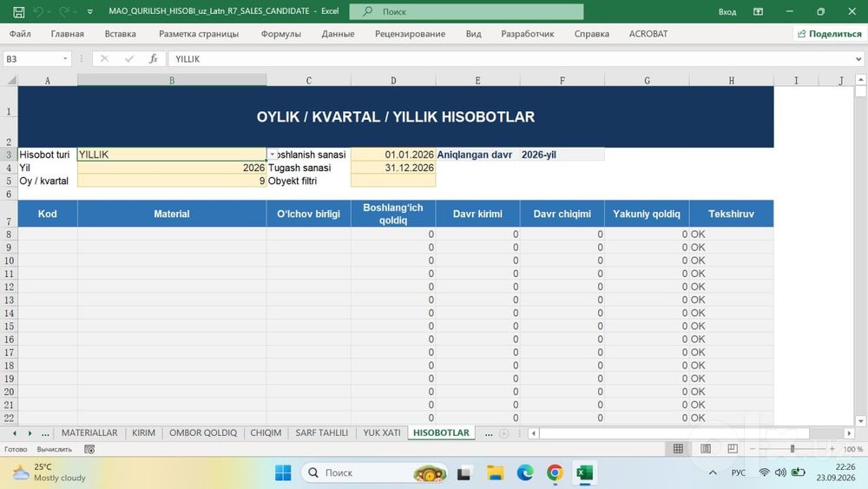The height and width of the screenshot is (489, 868).
Task: Click the empty Obyekt filtri input cell
Action: (x=393, y=181)
